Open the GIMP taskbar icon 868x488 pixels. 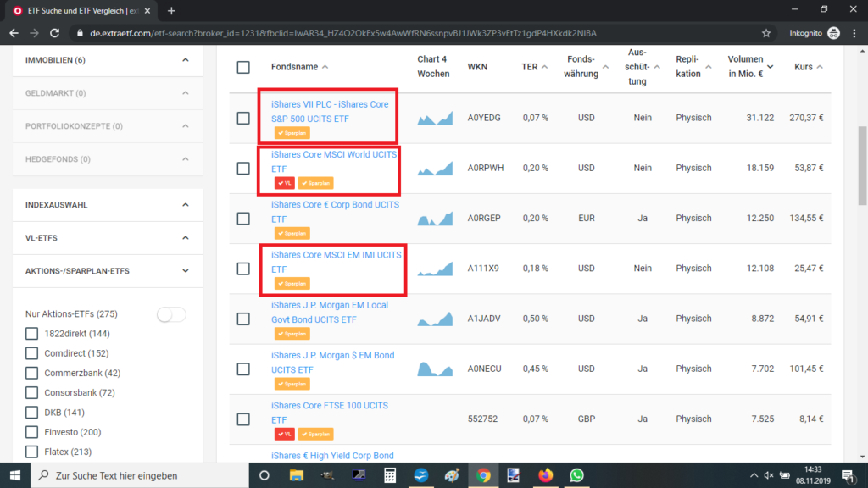[x=327, y=475]
